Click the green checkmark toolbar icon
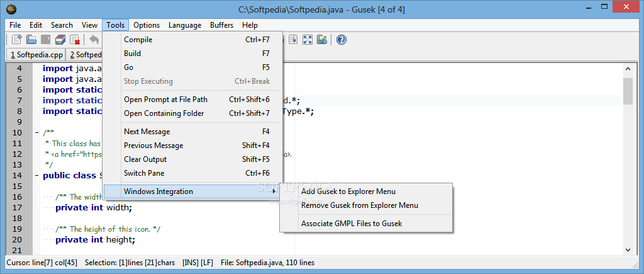The image size is (644, 274). pos(322,40)
